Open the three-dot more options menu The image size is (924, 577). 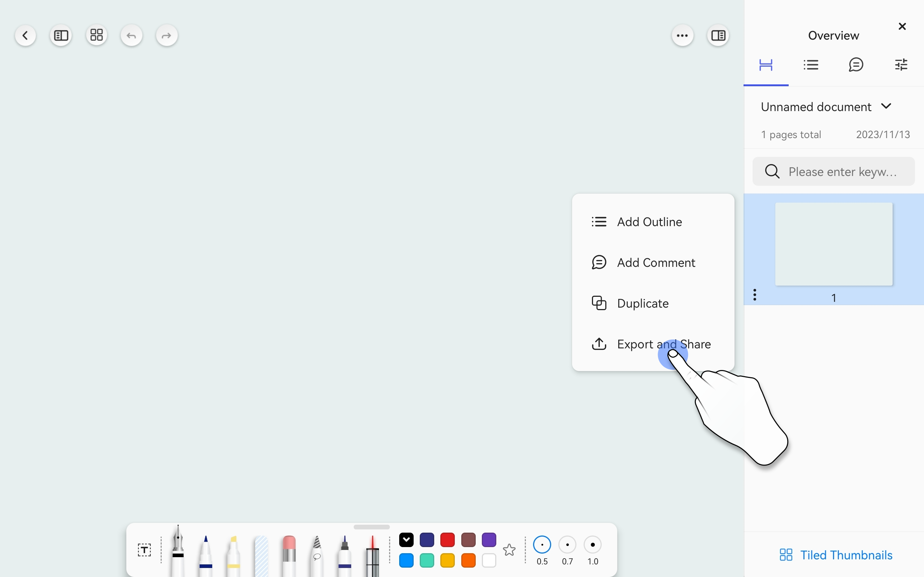682,36
